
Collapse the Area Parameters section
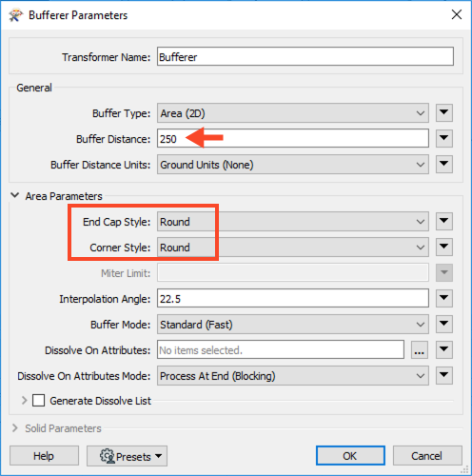pyautogui.click(x=15, y=195)
